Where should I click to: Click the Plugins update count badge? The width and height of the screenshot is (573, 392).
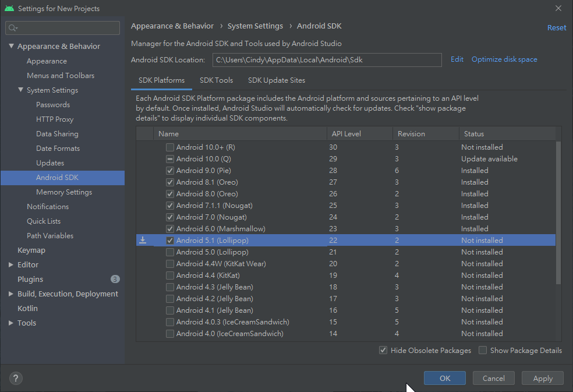click(x=115, y=279)
